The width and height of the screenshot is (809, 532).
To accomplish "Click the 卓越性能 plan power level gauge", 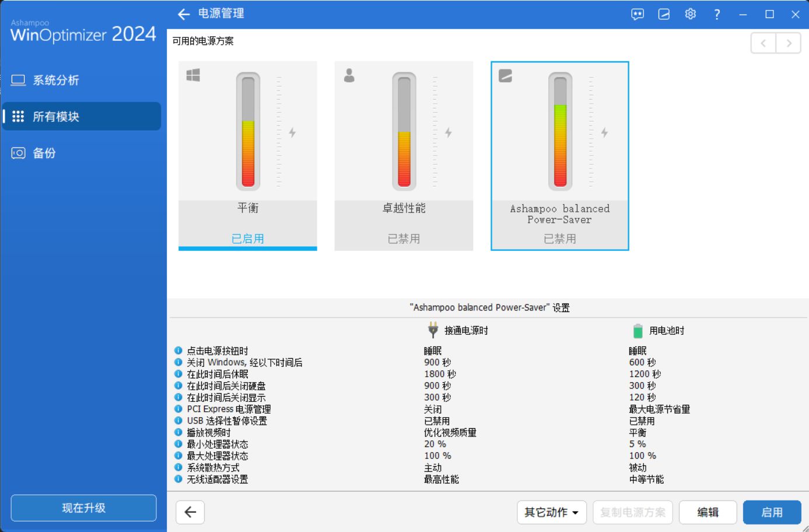I will point(404,131).
